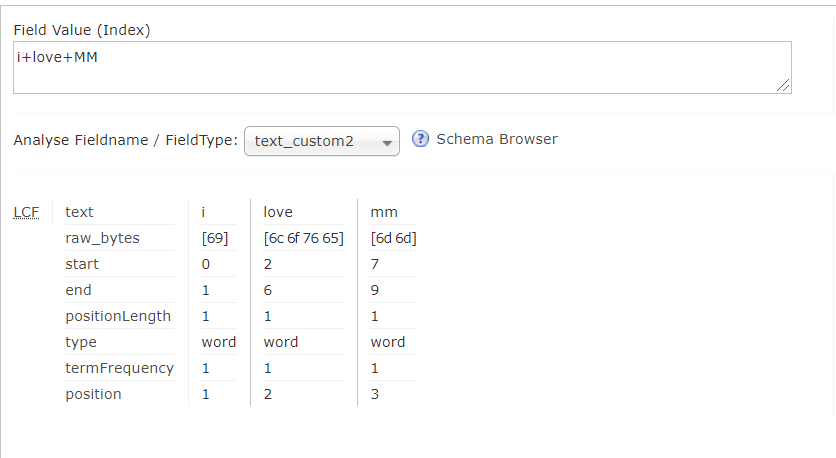Click the dropdown arrow beside text_custom2
Screen dimensions: 836x458
pos(387,142)
